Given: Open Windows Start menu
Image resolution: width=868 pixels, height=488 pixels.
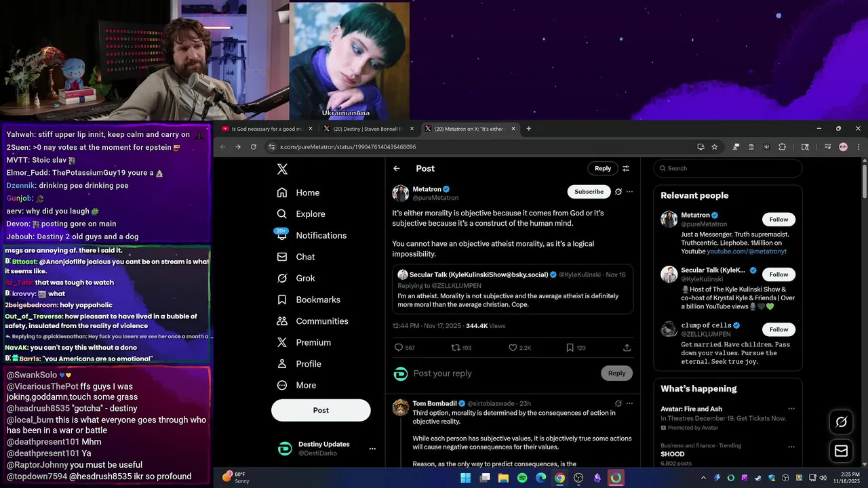Looking at the screenshot, I should [x=466, y=478].
